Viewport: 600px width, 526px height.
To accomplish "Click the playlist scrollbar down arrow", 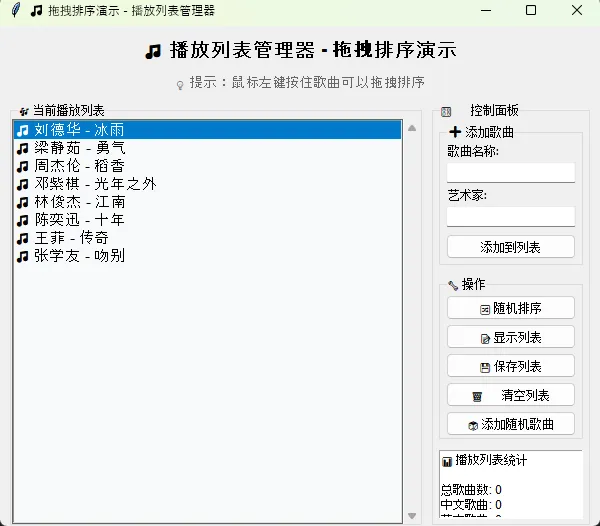I will (411, 516).
